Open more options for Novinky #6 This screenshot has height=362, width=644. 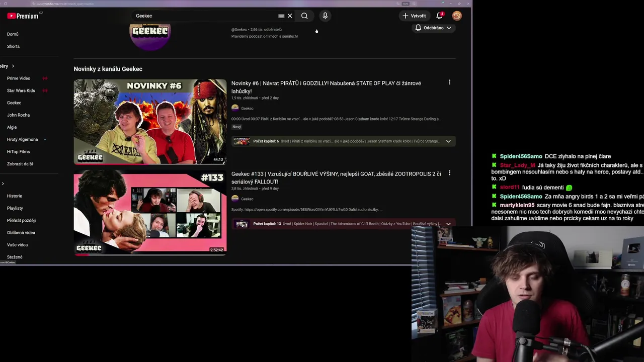(449, 82)
